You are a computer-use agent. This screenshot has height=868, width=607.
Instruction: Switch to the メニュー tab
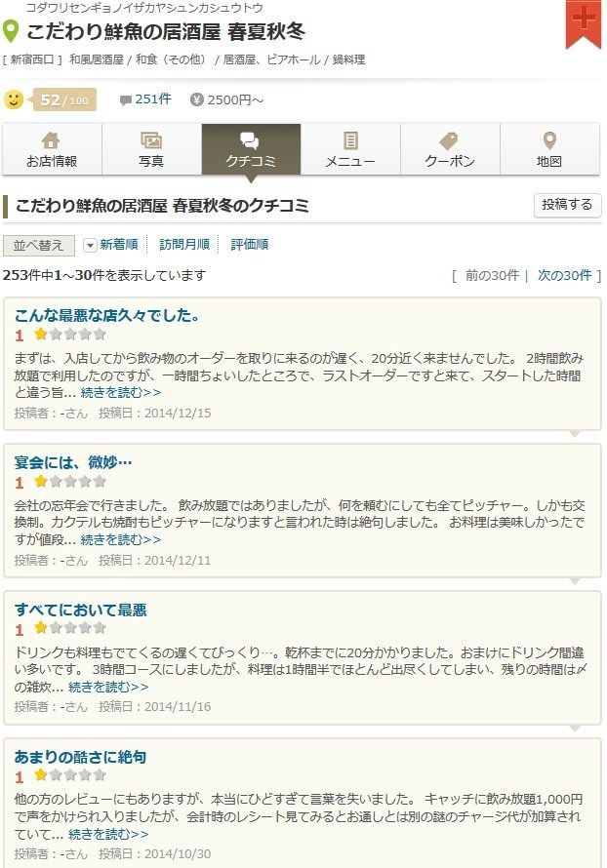(350, 149)
